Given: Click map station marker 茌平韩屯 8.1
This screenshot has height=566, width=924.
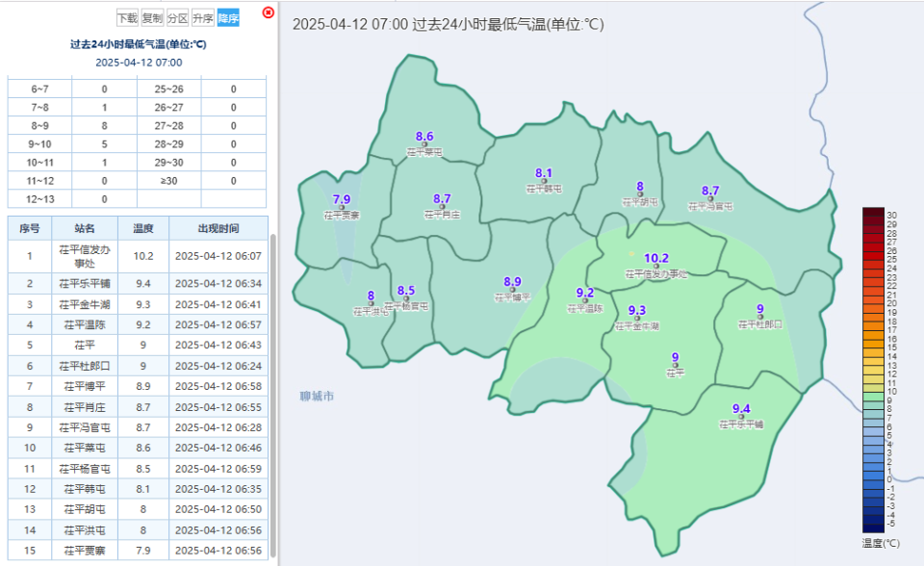Looking at the screenshot, I should 544,182.
